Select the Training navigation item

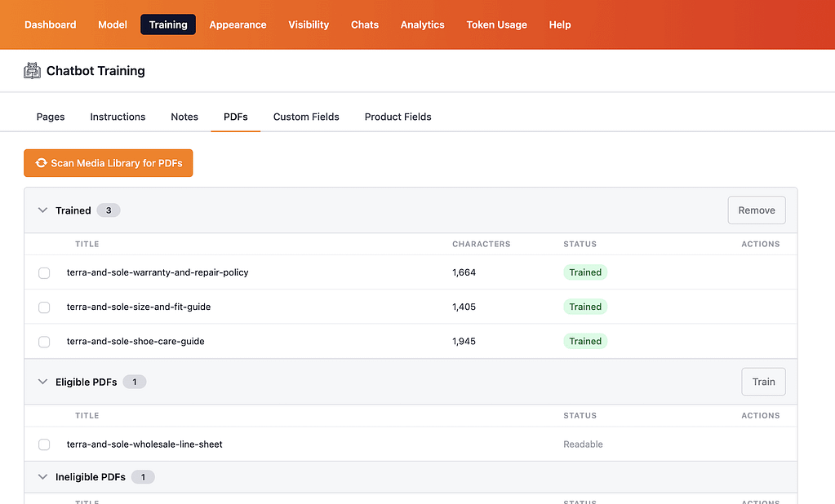(168, 24)
